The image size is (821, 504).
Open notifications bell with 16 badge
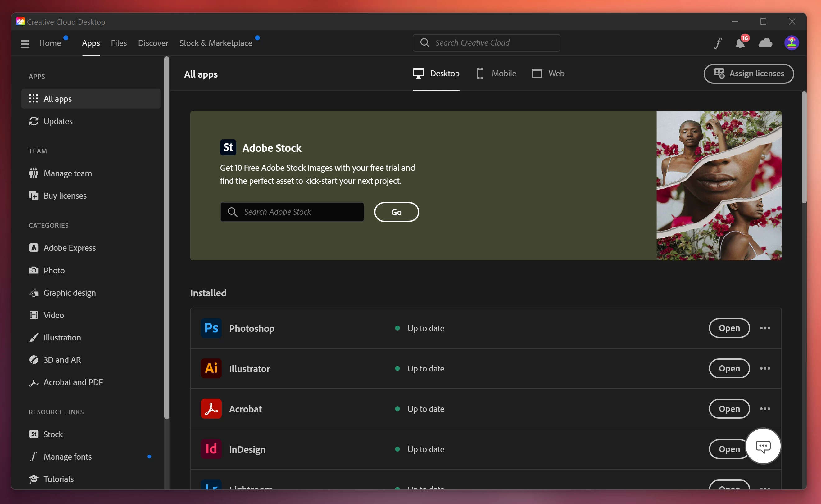point(740,43)
